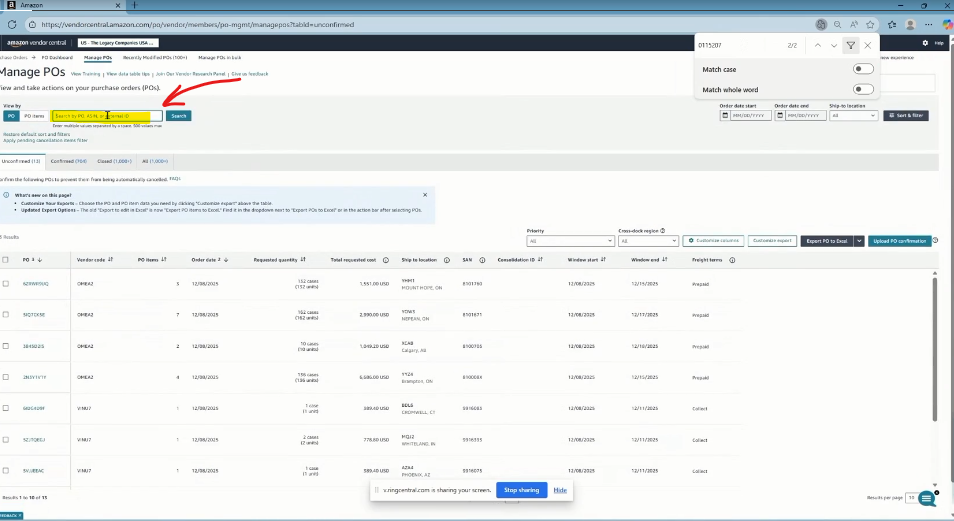Select the checkbox for the 1,551.00 USD order
Image resolution: width=954 pixels, height=521 pixels.
(5, 284)
